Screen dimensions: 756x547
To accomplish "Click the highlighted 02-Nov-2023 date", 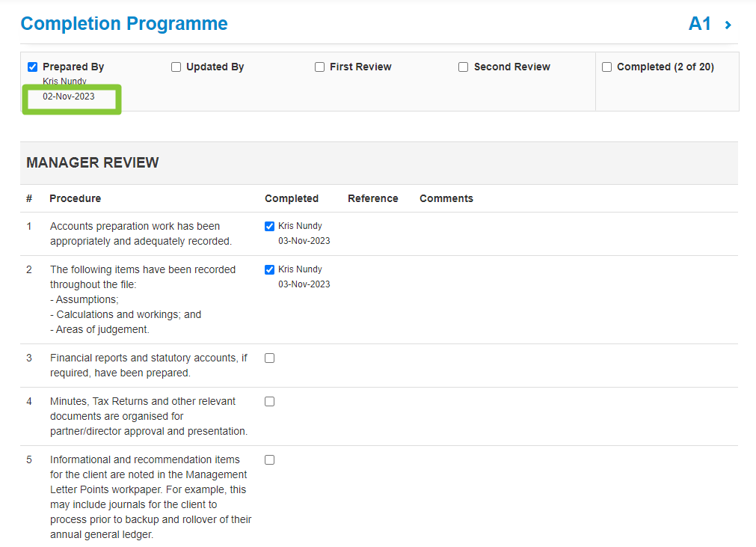I will [71, 96].
